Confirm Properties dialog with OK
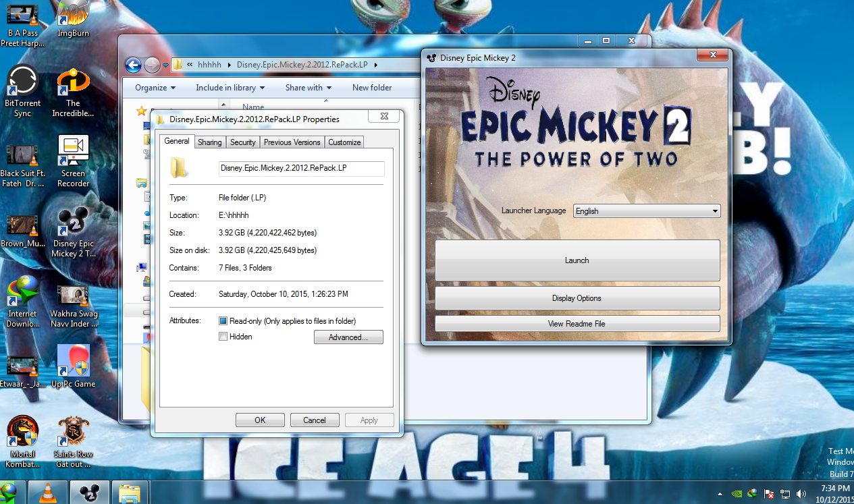 260,420
